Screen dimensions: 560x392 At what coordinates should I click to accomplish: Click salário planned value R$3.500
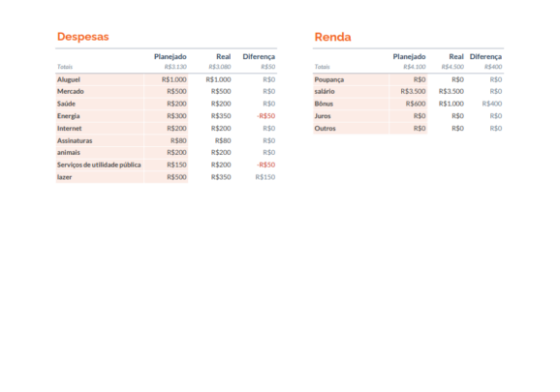(413, 91)
